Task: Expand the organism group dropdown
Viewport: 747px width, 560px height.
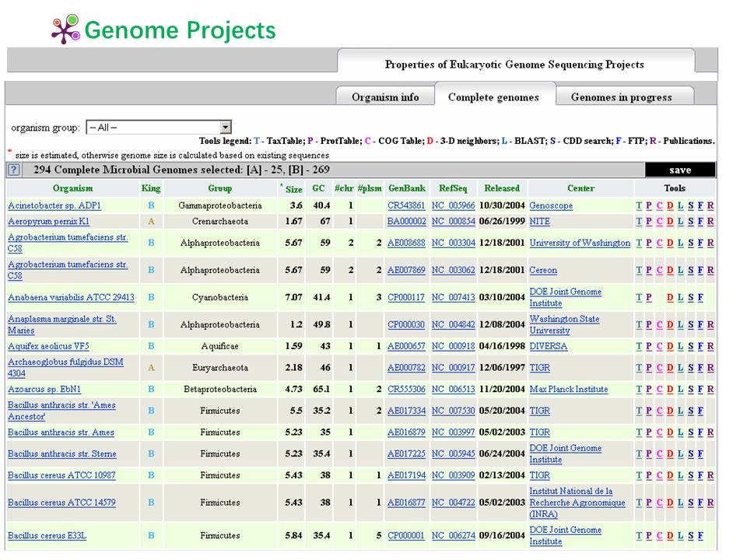Action: tap(226, 128)
